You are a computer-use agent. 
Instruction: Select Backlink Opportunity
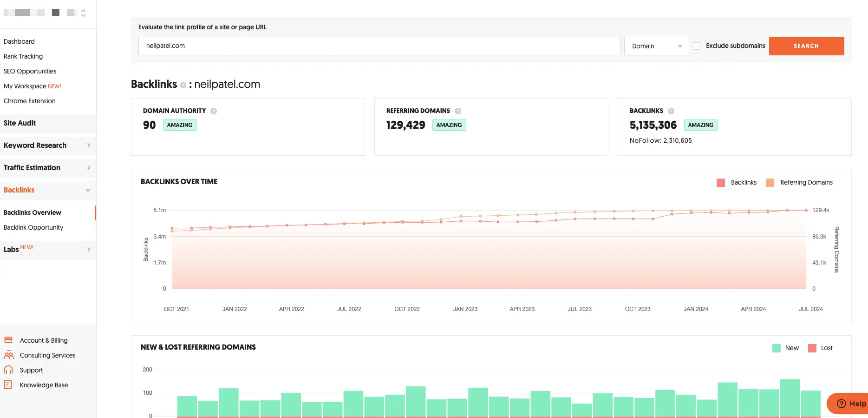coord(33,227)
